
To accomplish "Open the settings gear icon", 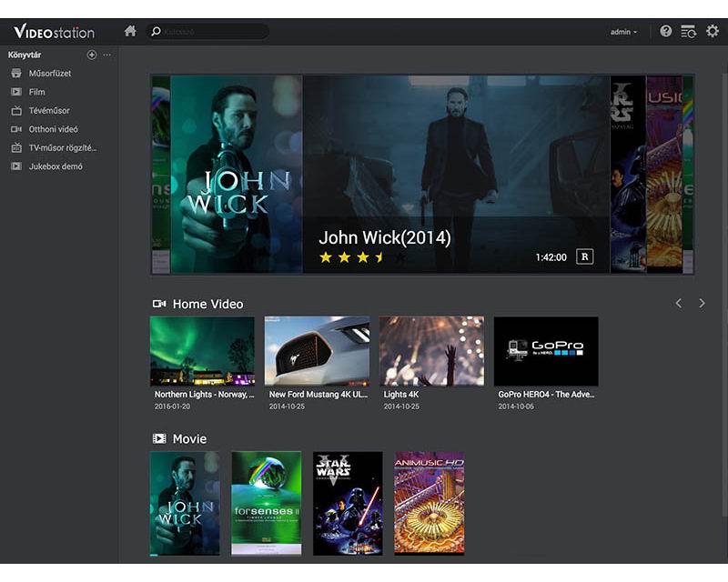I will click(713, 31).
